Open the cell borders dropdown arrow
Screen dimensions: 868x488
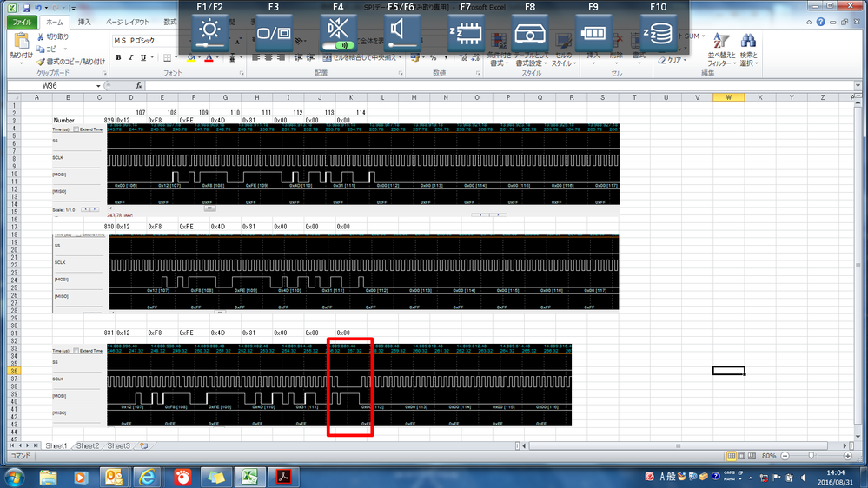[176, 57]
